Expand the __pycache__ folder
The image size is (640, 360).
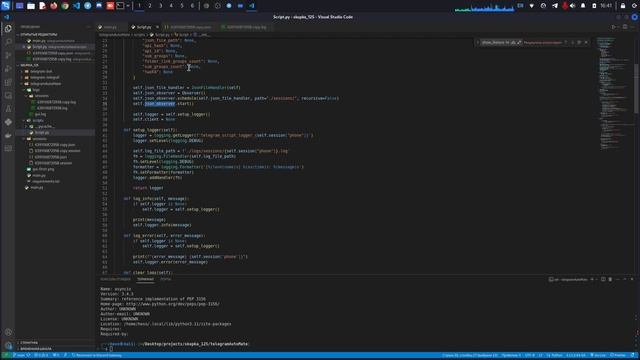(44, 127)
